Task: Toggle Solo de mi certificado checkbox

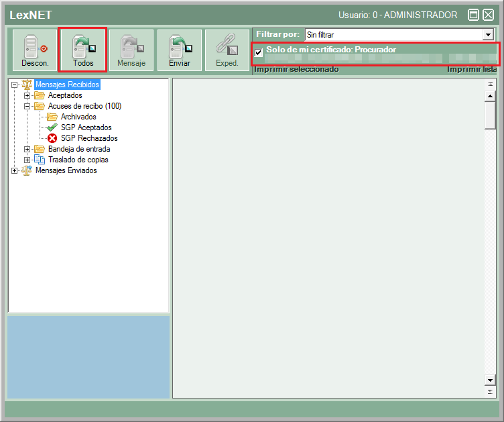Action: [x=259, y=53]
